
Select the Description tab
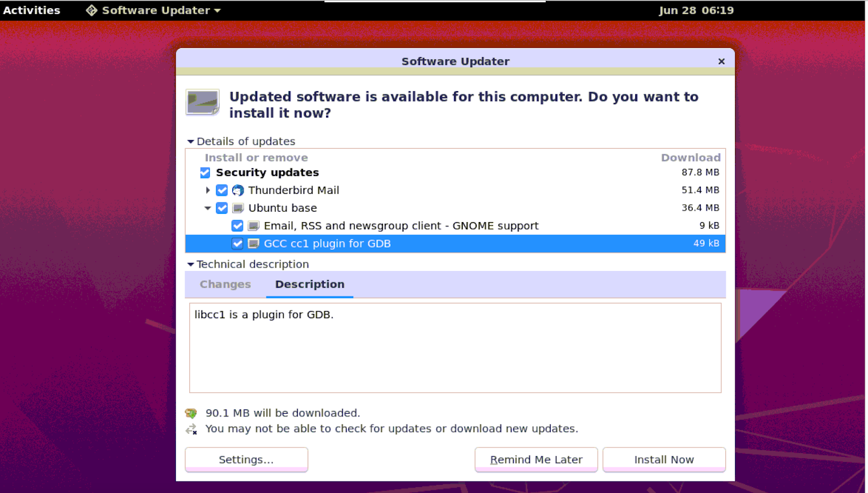pyautogui.click(x=310, y=285)
